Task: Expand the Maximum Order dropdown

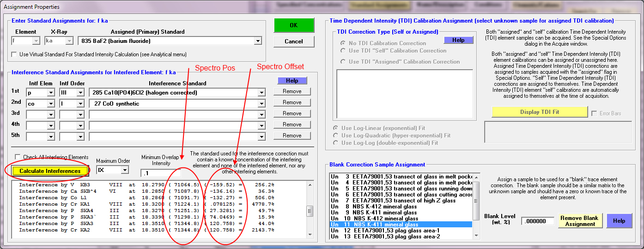Action: 124,170
